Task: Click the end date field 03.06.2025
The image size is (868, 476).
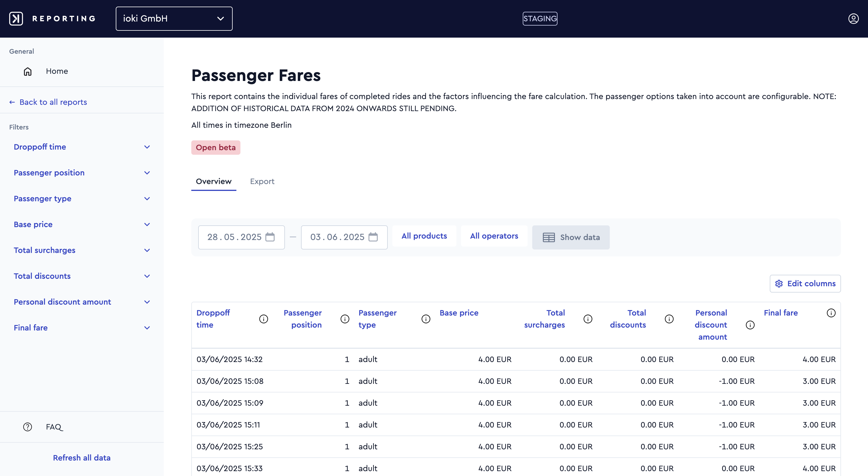Action: coord(344,237)
